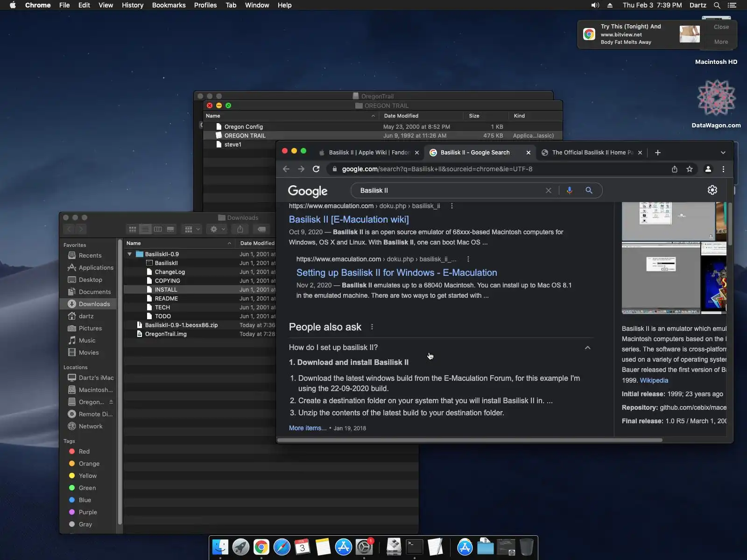
Task: Share selected item from Downloads toolbar
Action: [240, 229]
